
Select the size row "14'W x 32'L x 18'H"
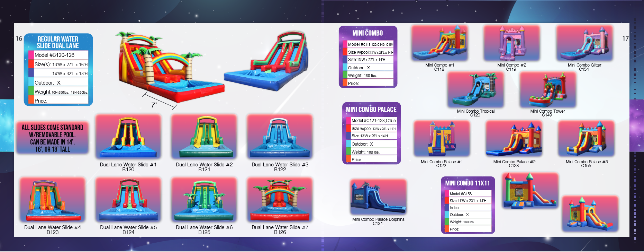point(58,73)
